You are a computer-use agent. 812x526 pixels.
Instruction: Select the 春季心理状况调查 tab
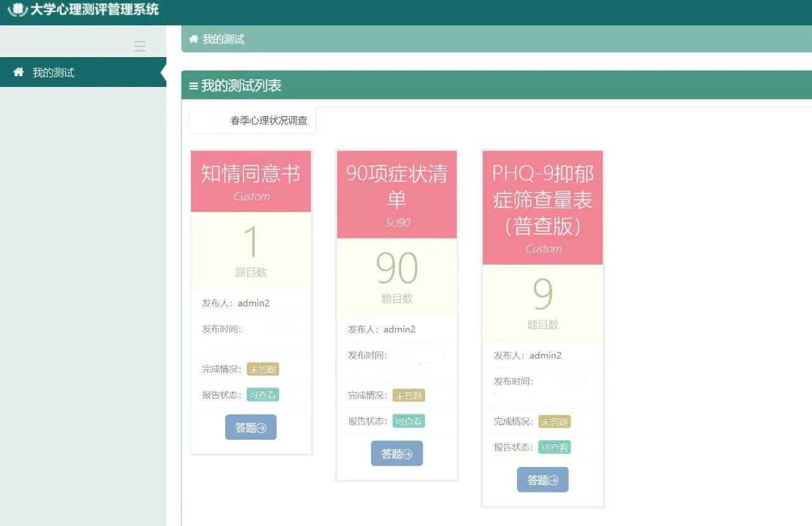pyautogui.click(x=268, y=121)
